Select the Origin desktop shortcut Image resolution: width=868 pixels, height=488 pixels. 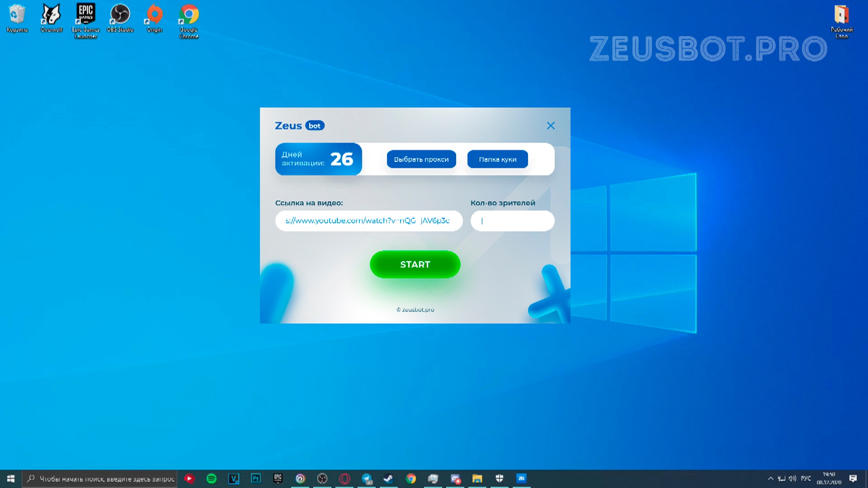tap(154, 18)
